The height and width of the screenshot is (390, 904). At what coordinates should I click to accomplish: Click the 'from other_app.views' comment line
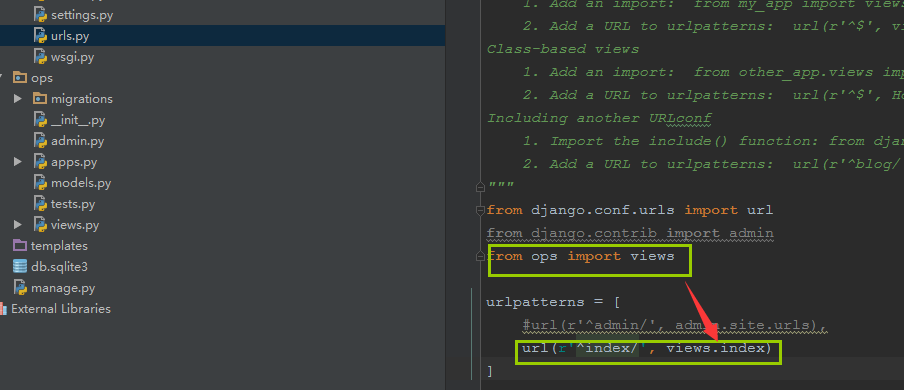coord(713,72)
